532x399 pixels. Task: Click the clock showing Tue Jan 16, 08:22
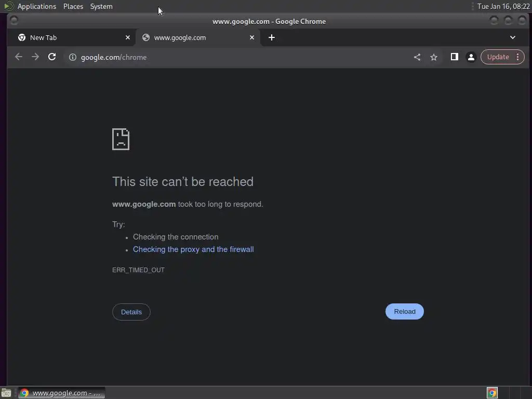tap(503, 6)
